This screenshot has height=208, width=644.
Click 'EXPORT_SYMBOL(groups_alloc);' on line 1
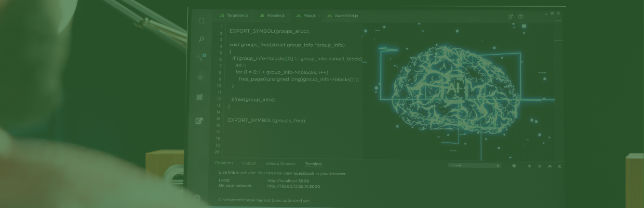tap(270, 31)
